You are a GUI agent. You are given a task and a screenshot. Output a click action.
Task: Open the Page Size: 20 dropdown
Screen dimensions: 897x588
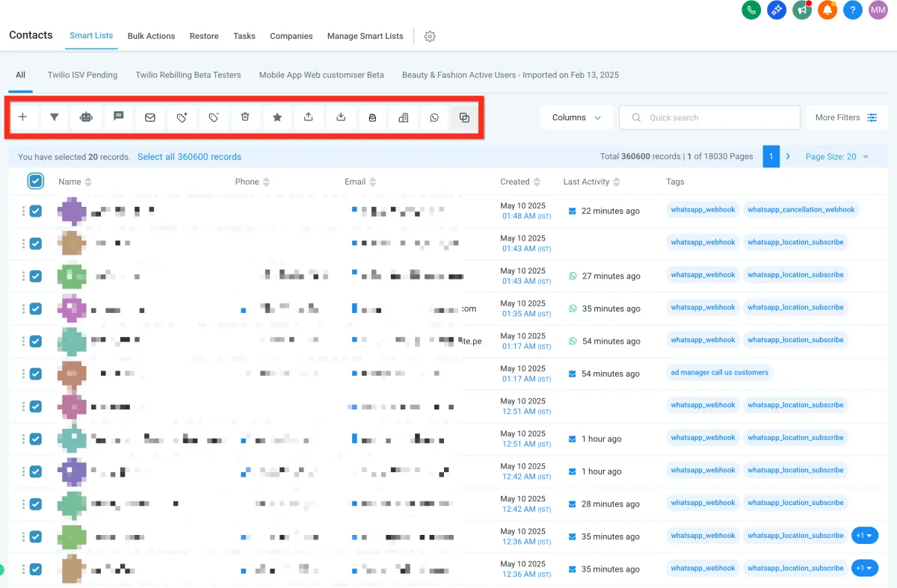(837, 157)
